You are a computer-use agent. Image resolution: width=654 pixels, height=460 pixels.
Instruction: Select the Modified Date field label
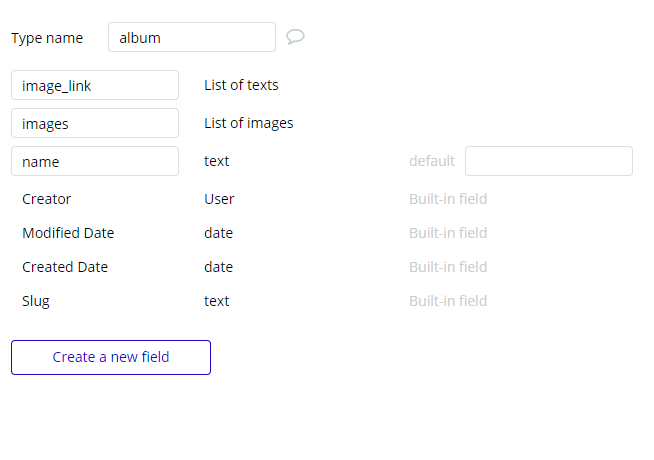click(x=68, y=233)
